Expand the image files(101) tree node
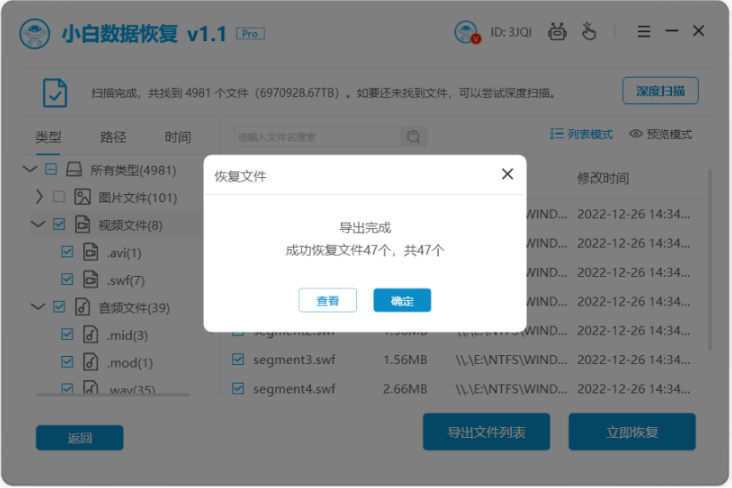732x488 pixels. [x=39, y=197]
